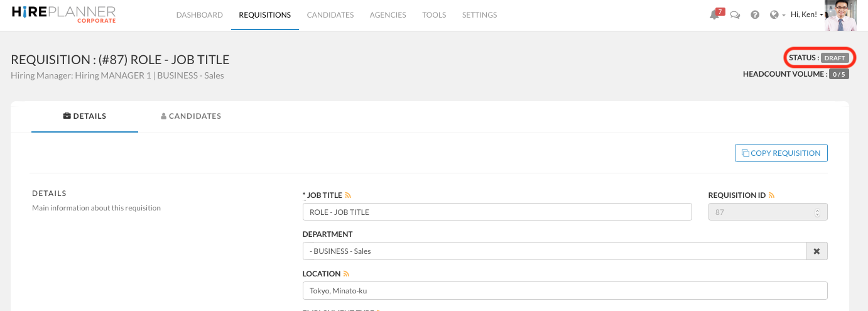Open the chat messages icon
The width and height of the screenshot is (868, 311).
click(735, 15)
